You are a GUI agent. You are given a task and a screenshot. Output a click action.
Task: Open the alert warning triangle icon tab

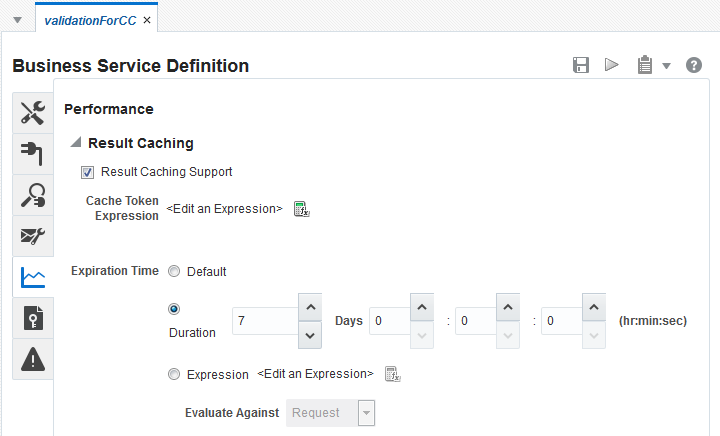tap(33, 360)
